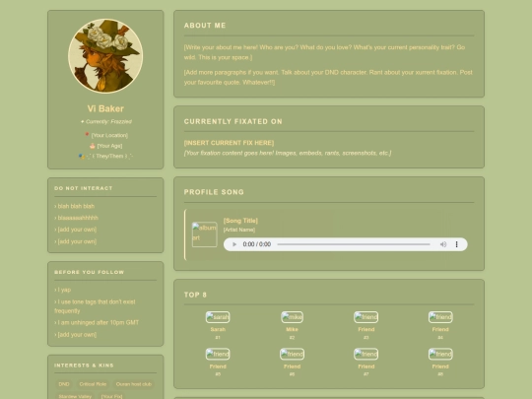The width and height of the screenshot is (532, 399).
Task: Click the CURRENTLY FIXATED ON heading
Action: pos(233,121)
